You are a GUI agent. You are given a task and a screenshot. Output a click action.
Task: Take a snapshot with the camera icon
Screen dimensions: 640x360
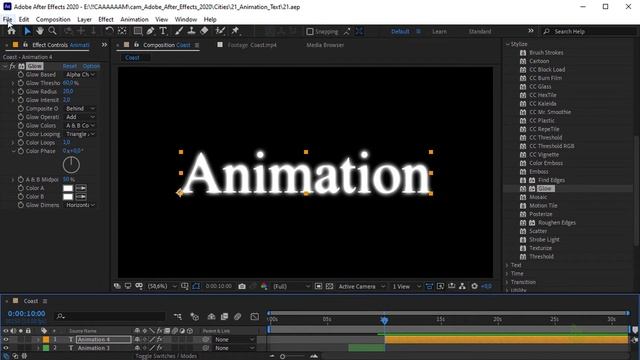click(x=242, y=287)
